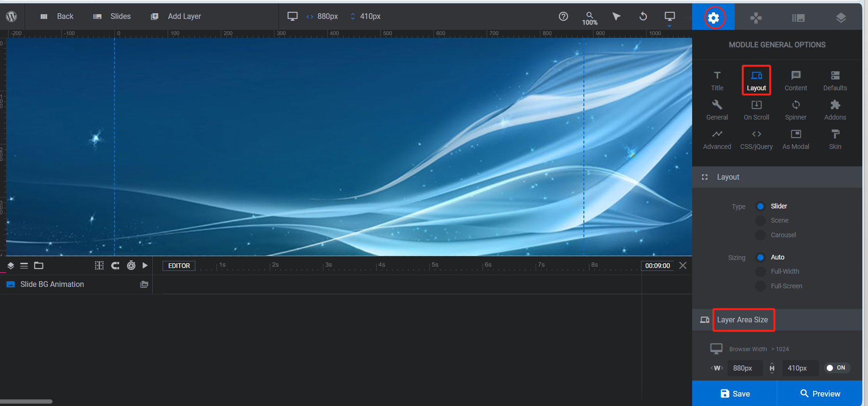Open the Addons settings section
868x406 pixels.
click(x=835, y=110)
